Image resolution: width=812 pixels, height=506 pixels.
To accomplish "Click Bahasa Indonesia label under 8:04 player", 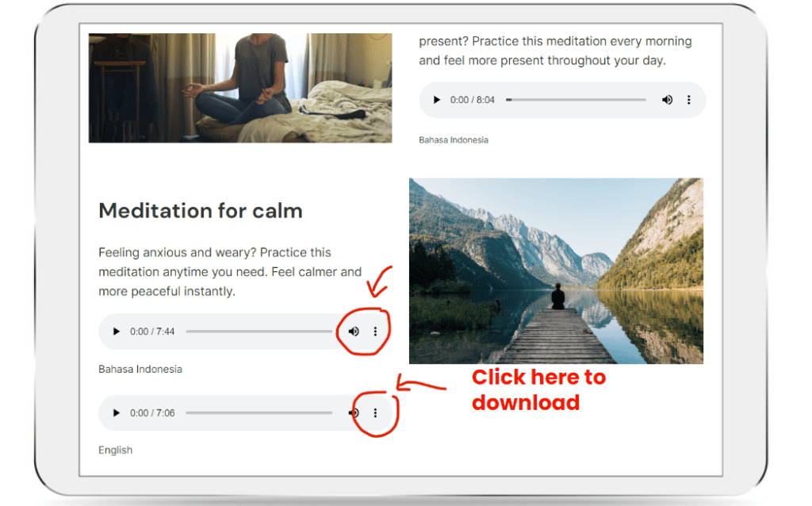I will pos(454,140).
